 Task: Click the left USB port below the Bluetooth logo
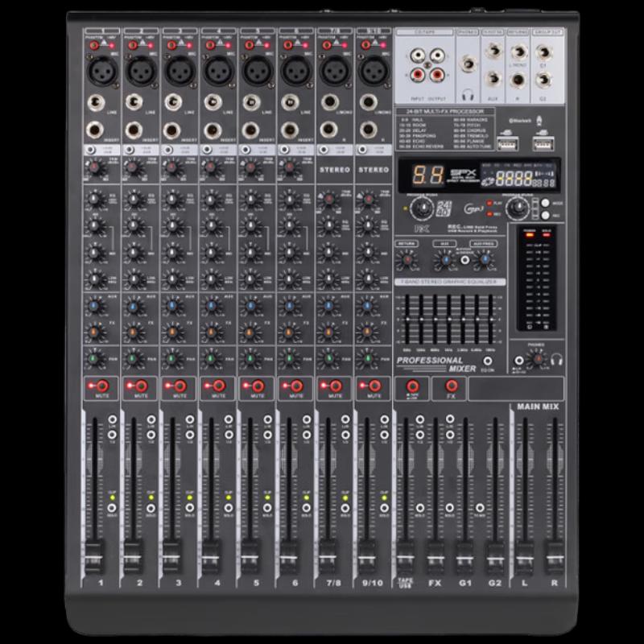[508, 143]
